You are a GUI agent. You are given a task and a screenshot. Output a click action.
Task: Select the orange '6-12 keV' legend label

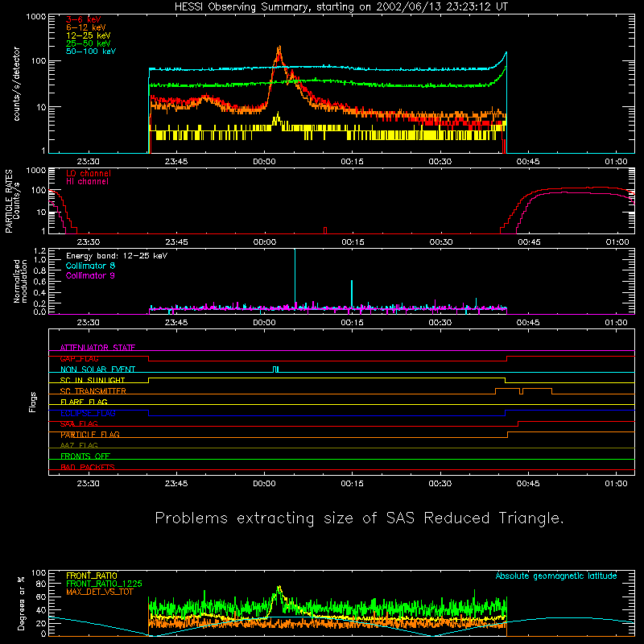[x=86, y=27]
